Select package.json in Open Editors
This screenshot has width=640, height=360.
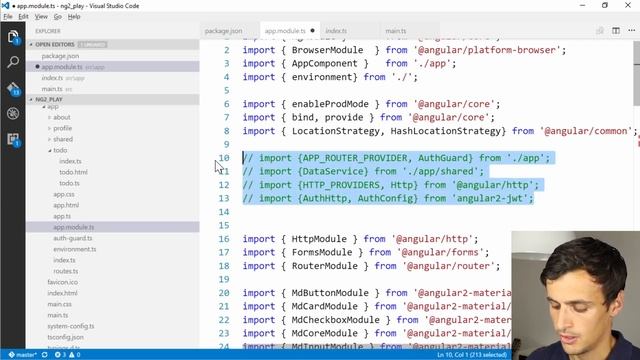pos(113,56)
